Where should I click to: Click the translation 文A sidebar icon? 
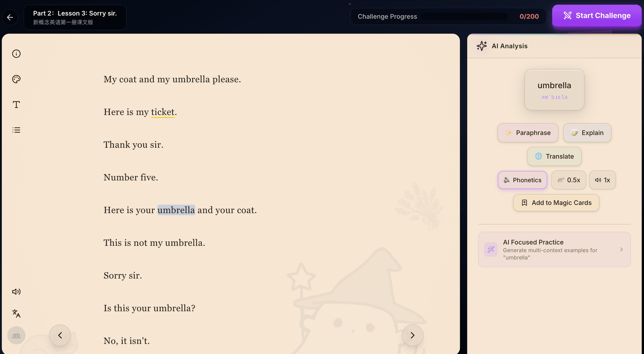[x=16, y=313]
